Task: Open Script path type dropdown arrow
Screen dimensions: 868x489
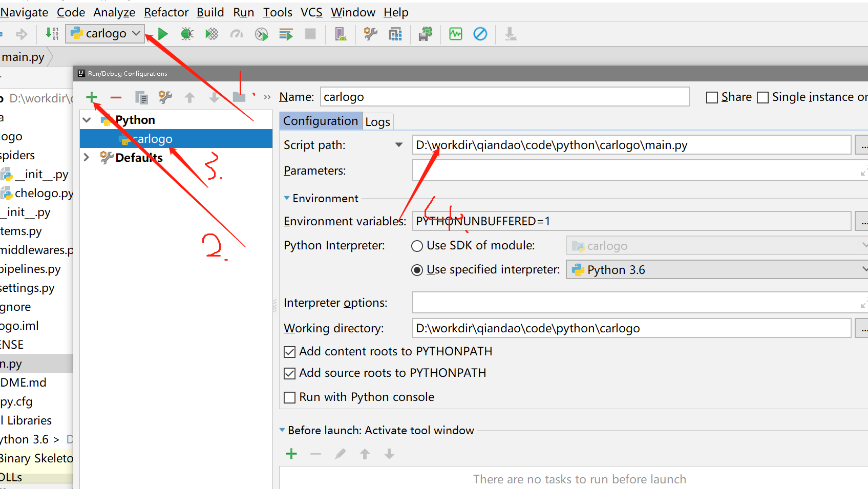Action: click(399, 145)
